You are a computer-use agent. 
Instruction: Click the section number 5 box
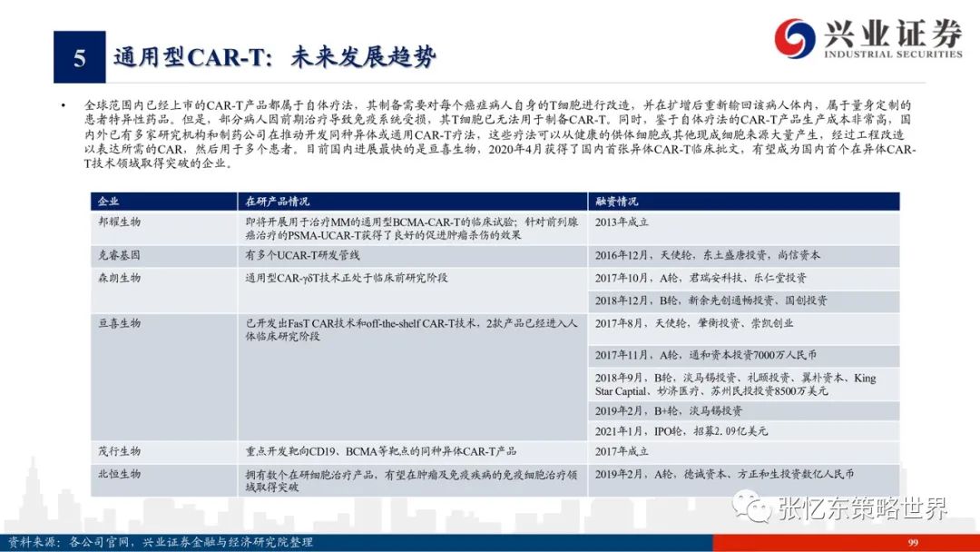point(79,57)
